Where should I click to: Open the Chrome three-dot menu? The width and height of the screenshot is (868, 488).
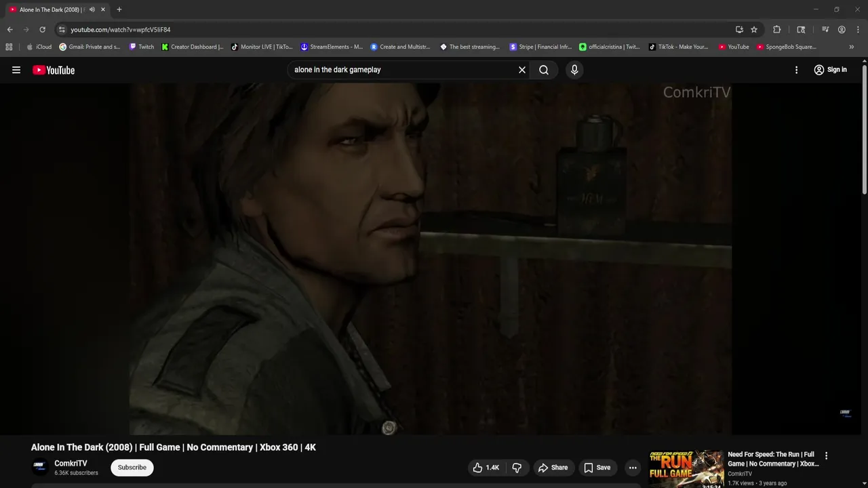click(x=858, y=30)
